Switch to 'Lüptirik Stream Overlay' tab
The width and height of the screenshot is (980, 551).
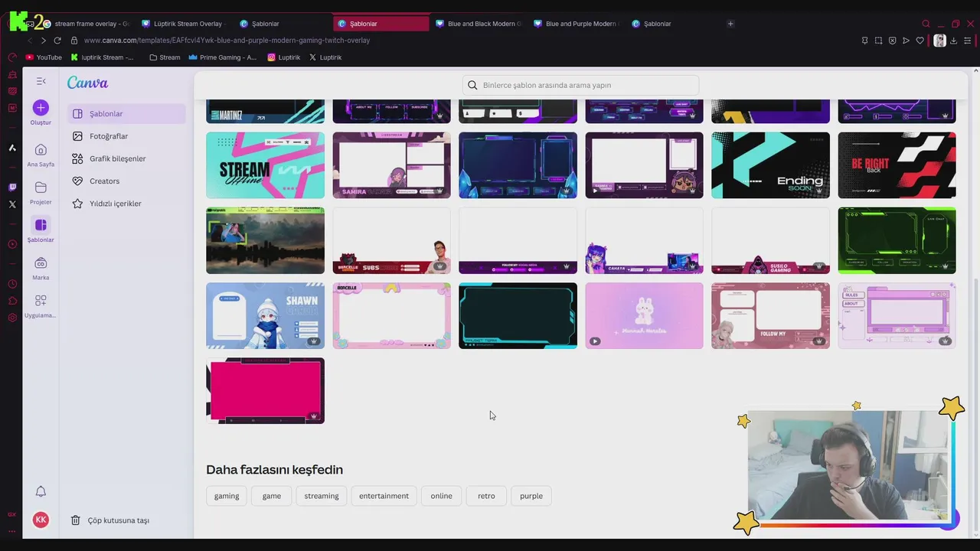[185, 24]
